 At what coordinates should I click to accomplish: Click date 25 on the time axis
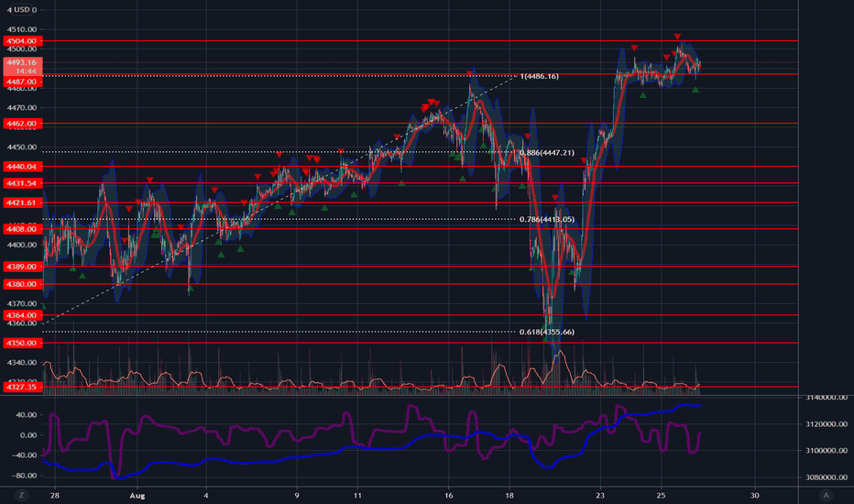[660, 495]
